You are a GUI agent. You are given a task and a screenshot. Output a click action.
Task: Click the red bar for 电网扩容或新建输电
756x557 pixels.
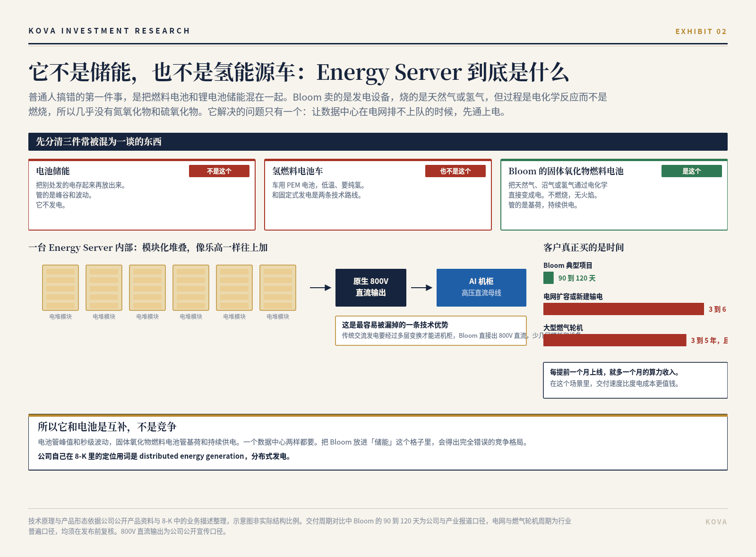click(624, 309)
